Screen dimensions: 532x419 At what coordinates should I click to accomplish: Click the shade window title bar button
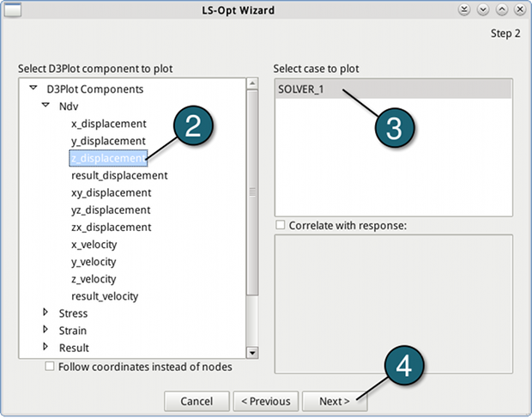coord(464,9)
